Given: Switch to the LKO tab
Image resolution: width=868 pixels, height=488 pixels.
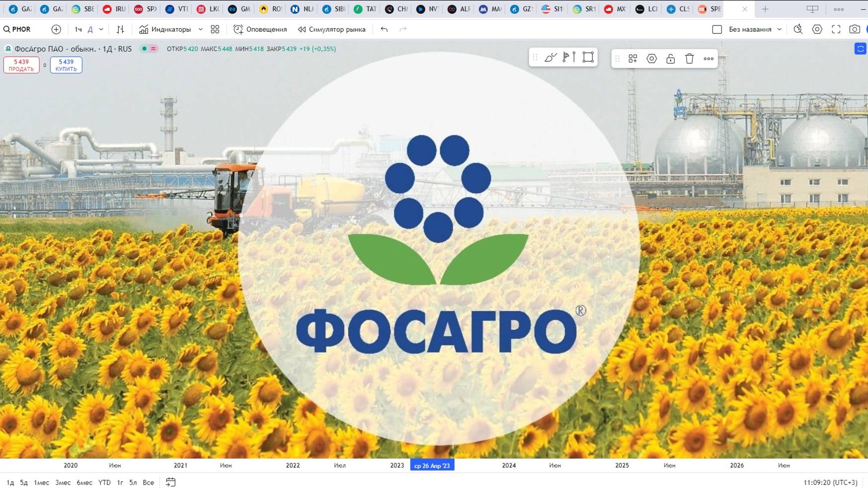Looking at the screenshot, I should (208, 9).
